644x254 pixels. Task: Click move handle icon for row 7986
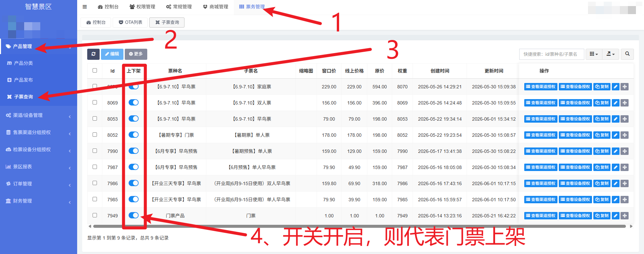point(625,183)
